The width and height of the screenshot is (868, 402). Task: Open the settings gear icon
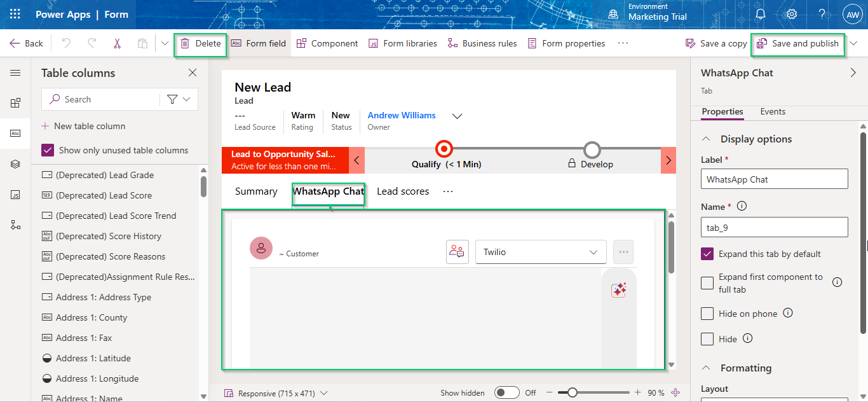coord(792,14)
